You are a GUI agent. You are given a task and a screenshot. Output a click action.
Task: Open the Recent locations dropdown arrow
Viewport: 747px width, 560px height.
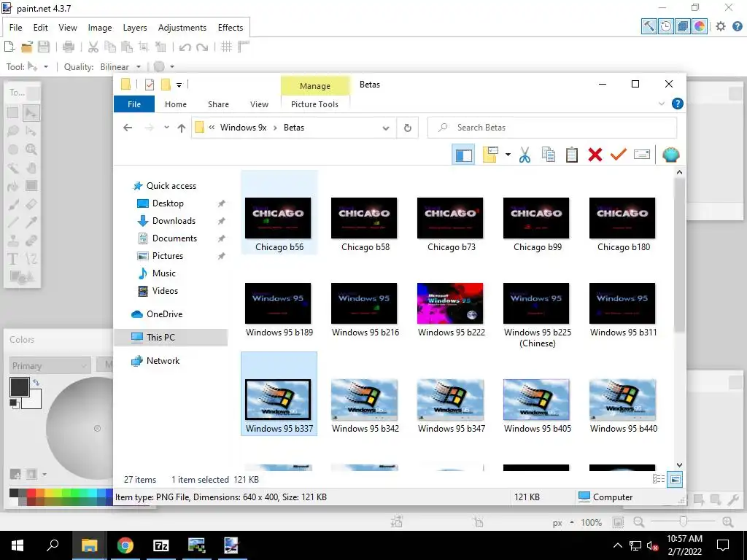tap(166, 128)
